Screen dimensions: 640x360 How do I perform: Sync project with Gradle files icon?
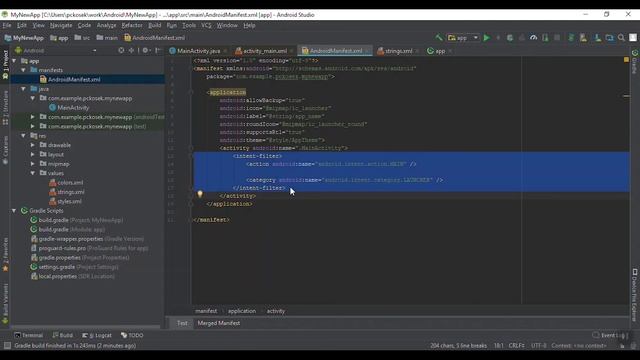click(571, 38)
